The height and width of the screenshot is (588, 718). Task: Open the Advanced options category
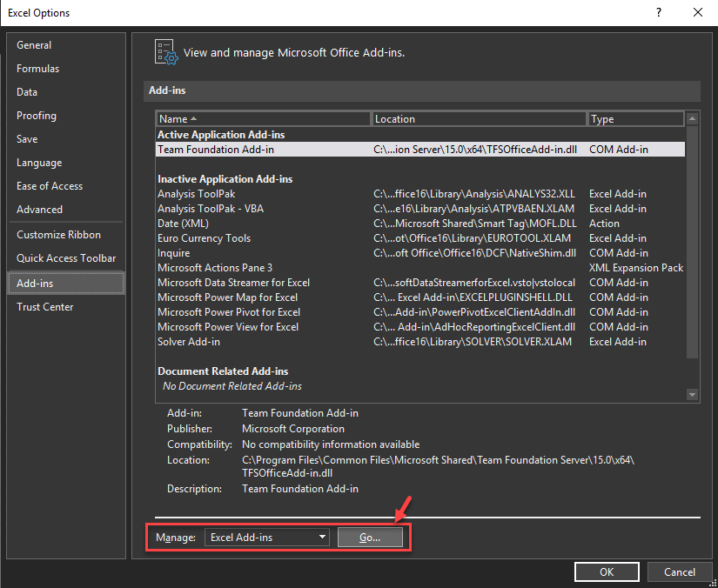66,210
